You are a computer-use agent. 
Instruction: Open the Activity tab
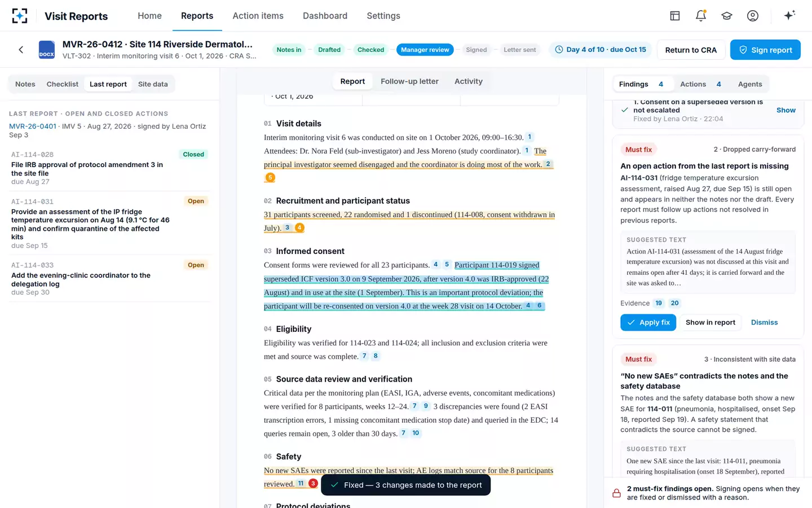point(469,81)
